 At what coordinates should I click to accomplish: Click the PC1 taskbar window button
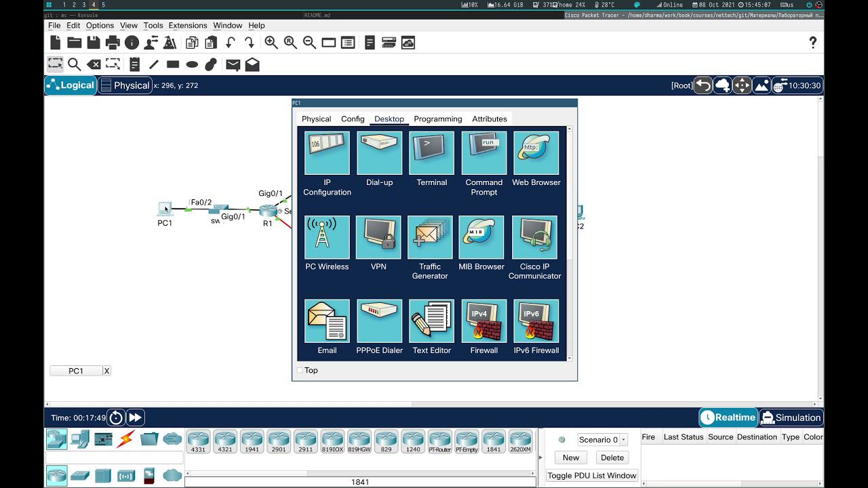pos(76,371)
